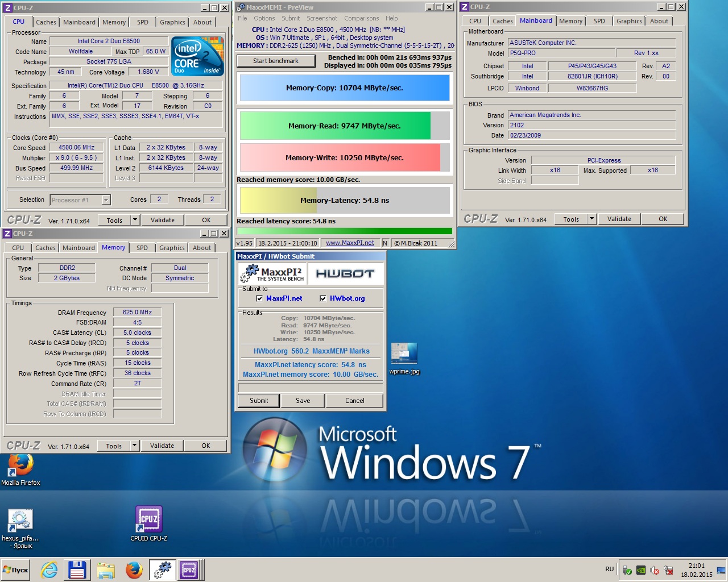
Task: Cancel the HWbot Submit dialog
Action: pyautogui.click(x=355, y=401)
